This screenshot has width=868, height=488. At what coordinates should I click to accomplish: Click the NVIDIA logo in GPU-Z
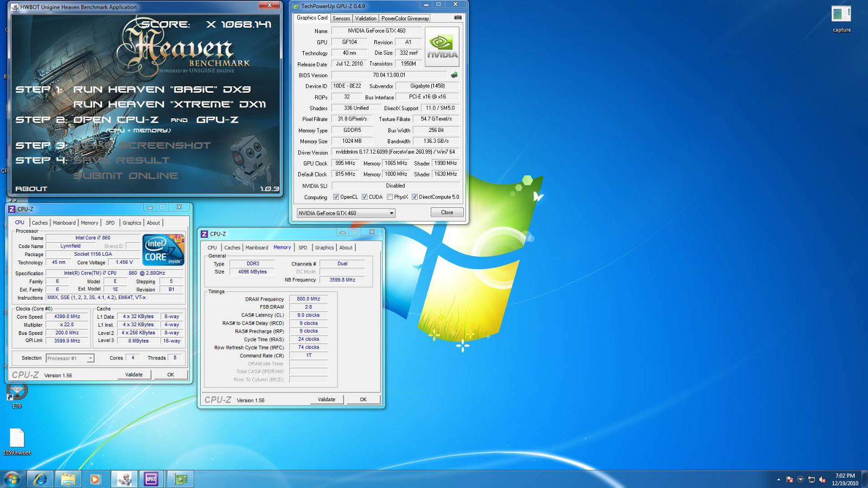coord(442,47)
